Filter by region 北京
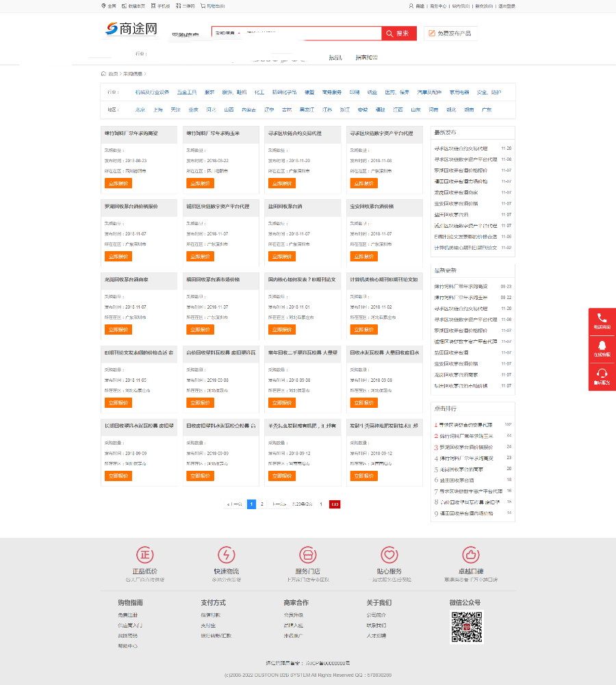 point(140,109)
